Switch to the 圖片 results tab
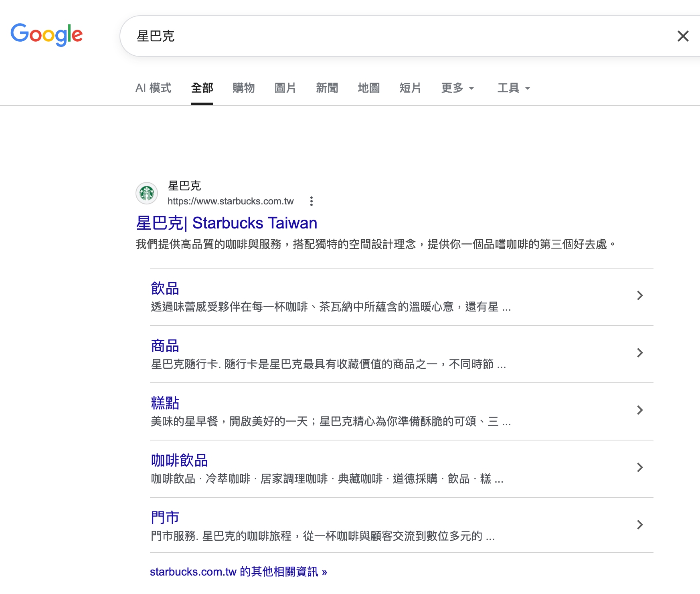Image resolution: width=700 pixels, height=594 pixels. pyautogui.click(x=285, y=88)
